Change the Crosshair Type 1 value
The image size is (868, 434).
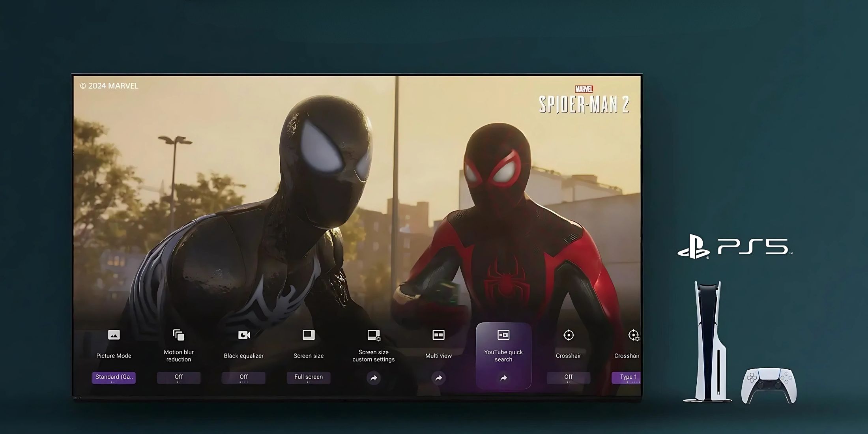(627, 377)
